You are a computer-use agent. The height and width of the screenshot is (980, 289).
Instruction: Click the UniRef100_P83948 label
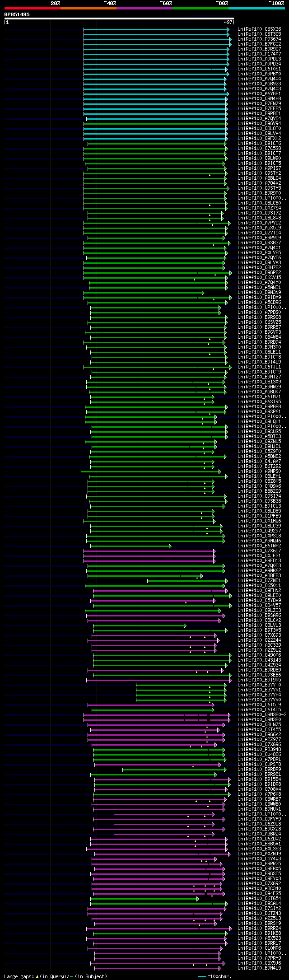[259, 750]
